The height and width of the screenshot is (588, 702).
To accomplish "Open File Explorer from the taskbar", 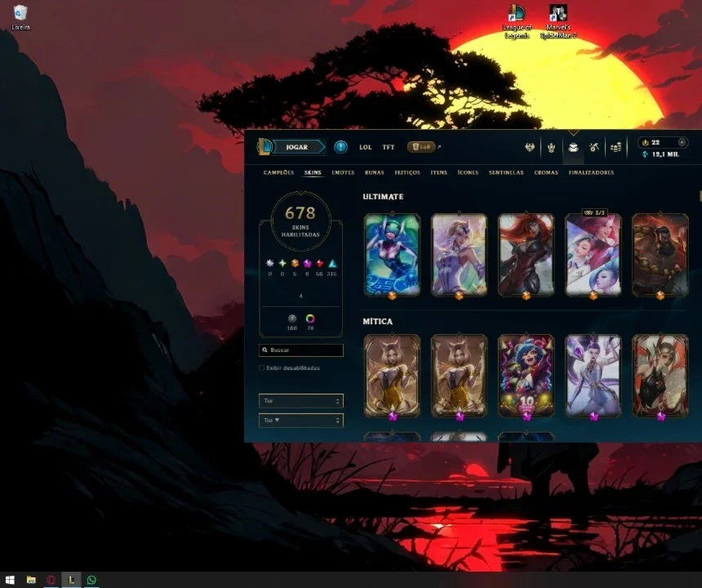I will [x=31, y=580].
